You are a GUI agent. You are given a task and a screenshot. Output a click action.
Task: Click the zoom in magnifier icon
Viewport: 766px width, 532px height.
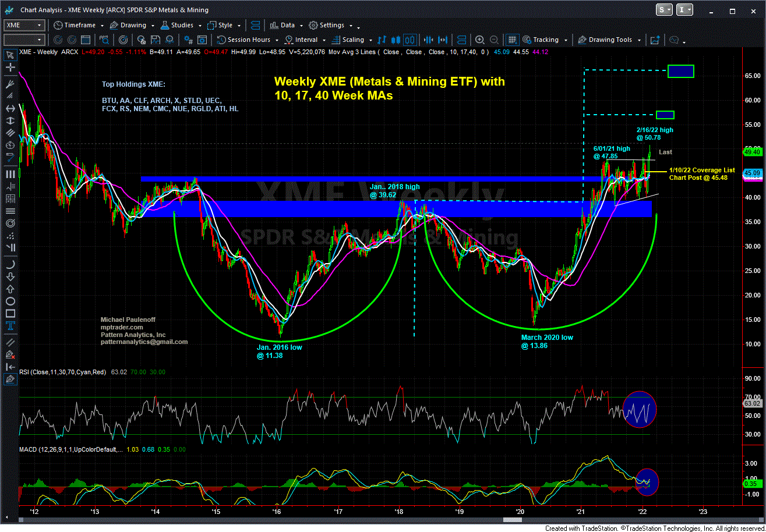[480, 40]
